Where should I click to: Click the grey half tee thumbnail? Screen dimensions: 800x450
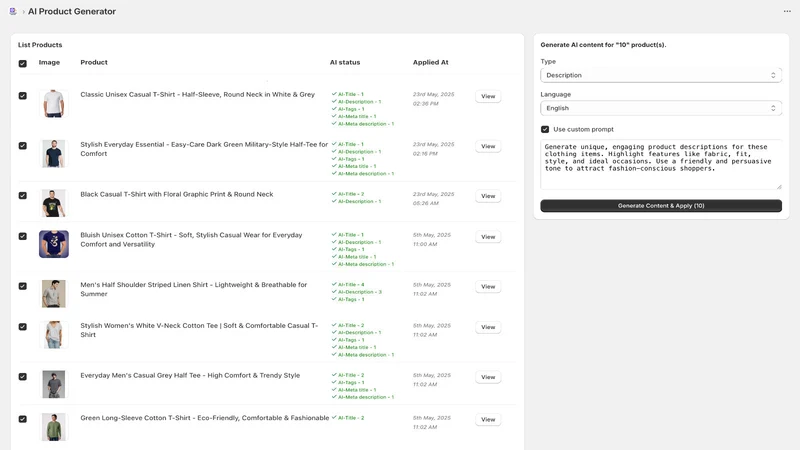point(54,384)
